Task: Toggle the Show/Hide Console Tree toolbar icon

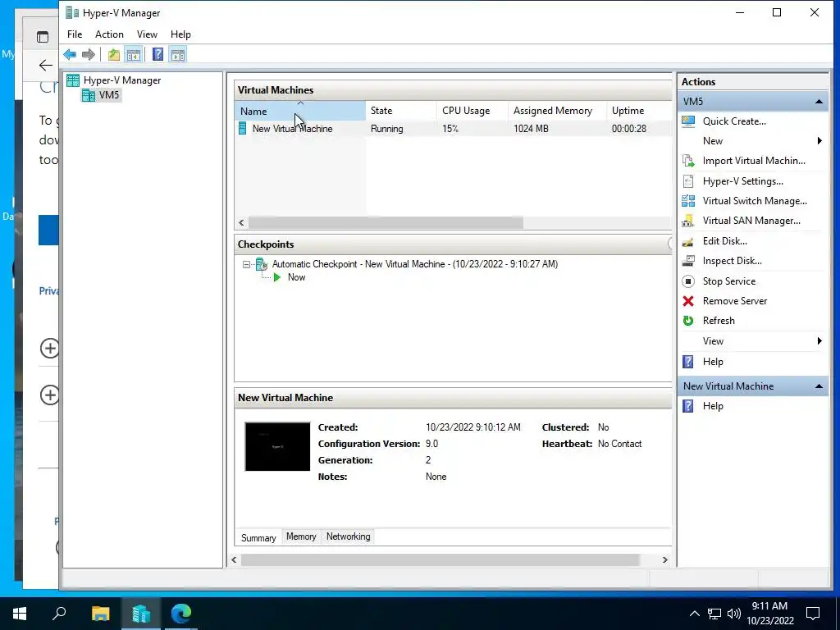Action: pyautogui.click(x=134, y=54)
